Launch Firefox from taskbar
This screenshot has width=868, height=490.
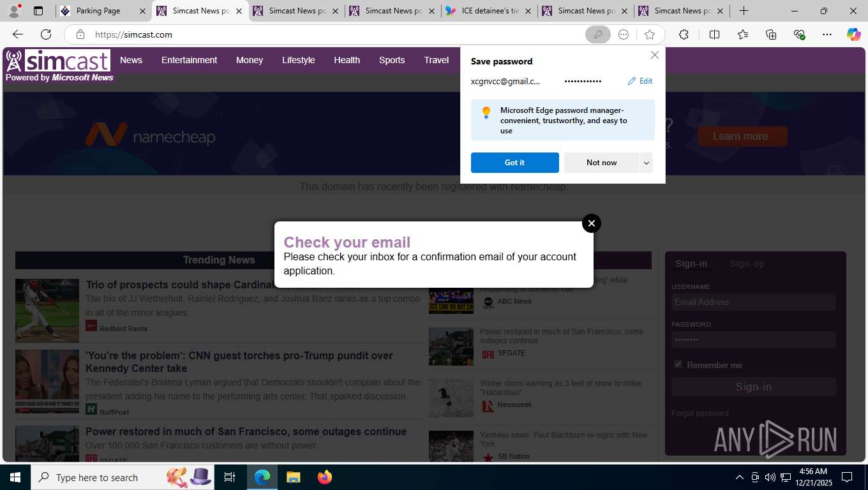(x=325, y=477)
